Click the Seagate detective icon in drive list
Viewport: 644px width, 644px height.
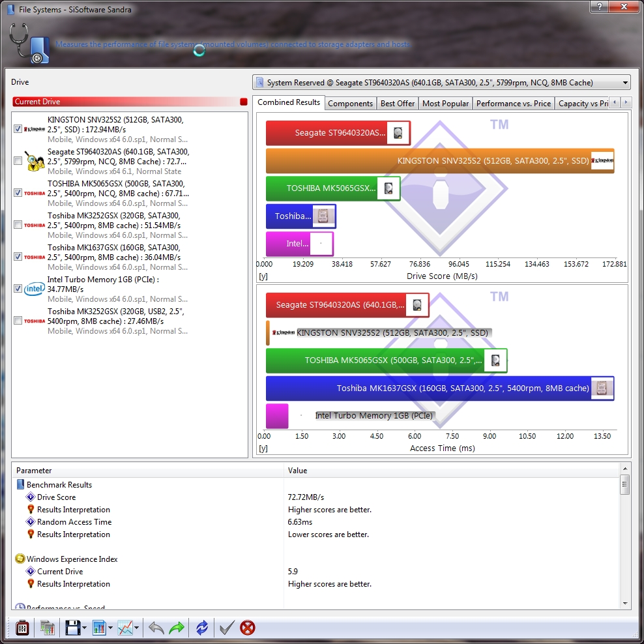pos(35,161)
